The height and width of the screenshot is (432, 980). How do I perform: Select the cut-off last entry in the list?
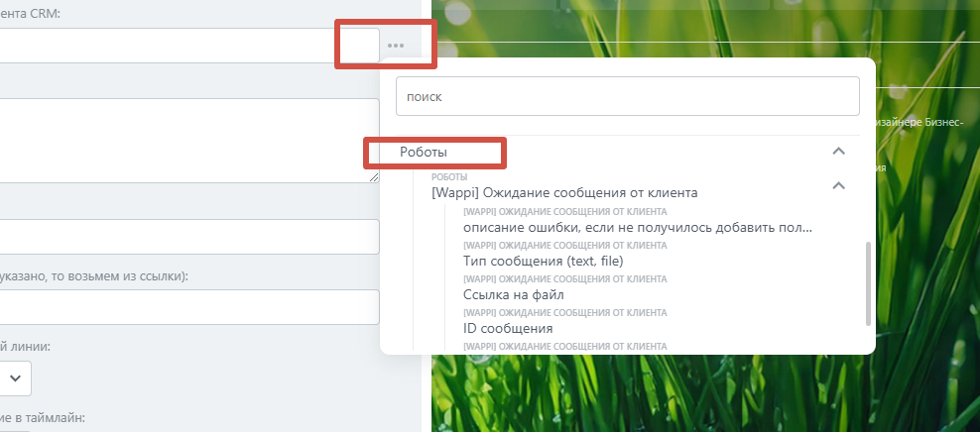565,346
